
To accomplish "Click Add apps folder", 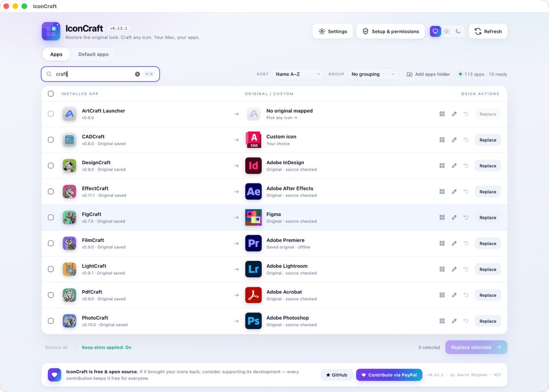I will click(428, 74).
